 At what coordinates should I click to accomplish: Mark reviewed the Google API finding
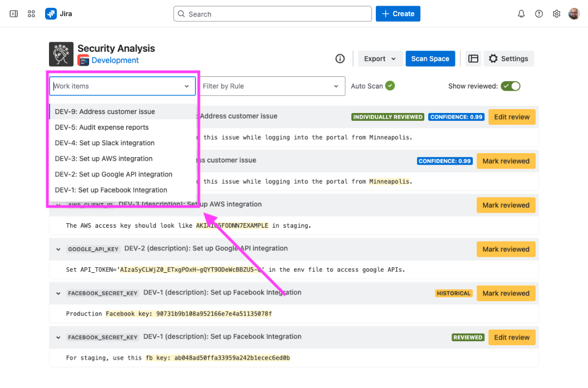pos(506,249)
